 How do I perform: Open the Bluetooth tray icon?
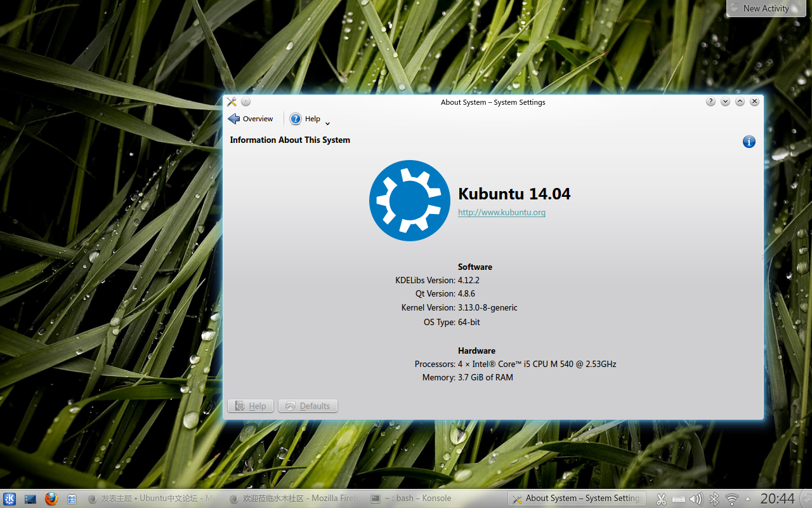[714, 499]
